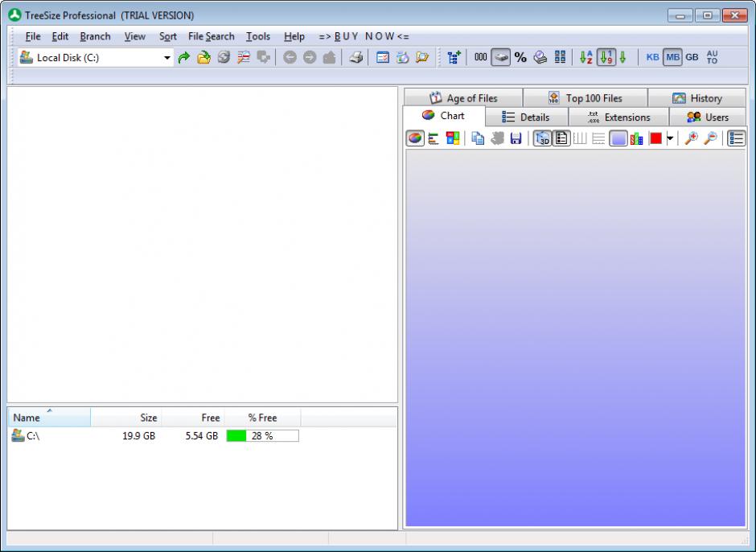Click the plain green down-arrow sort icon
The height and width of the screenshot is (552, 756).
click(623, 58)
